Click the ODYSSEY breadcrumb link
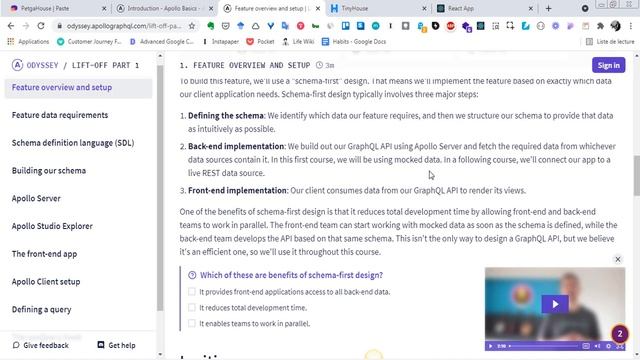640x360 pixels. pyautogui.click(x=42, y=65)
